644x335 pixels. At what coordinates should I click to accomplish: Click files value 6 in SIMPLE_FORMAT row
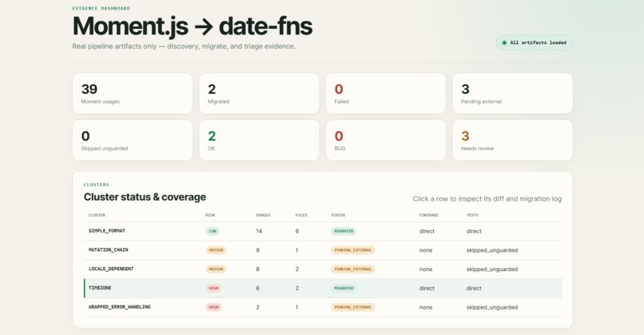pos(297,231)
